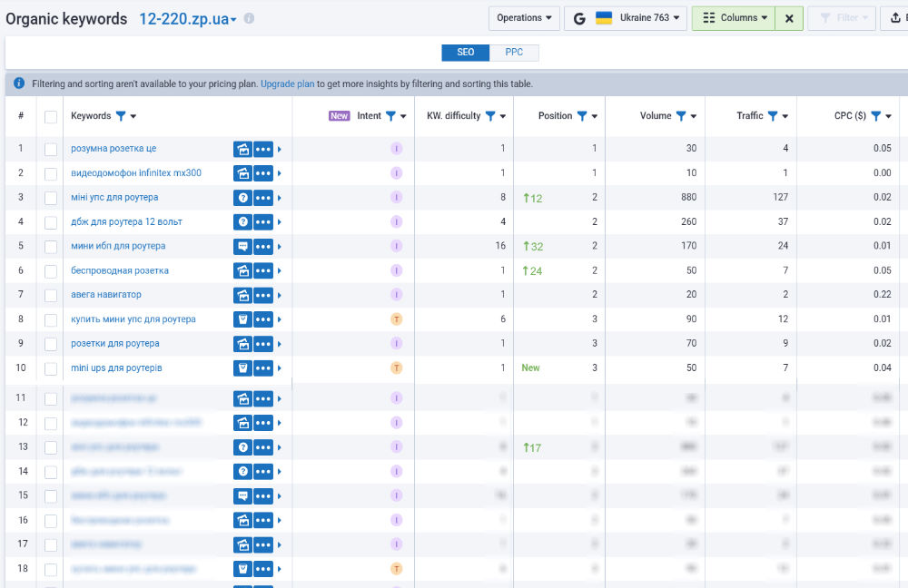Open keyword link 'міні упс для роутера'
This screenshot has height=588, width=908.
(x=114, y=197)
